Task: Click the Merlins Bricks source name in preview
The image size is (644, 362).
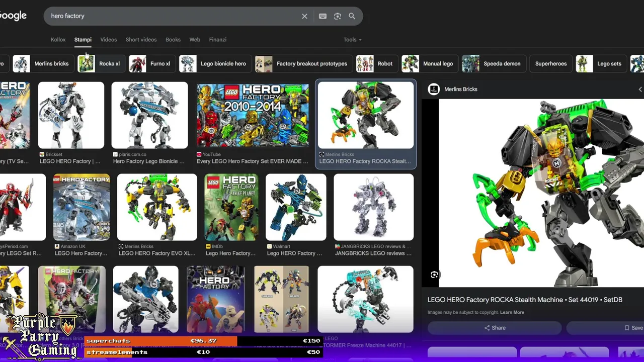Action: tap(461, 89)
